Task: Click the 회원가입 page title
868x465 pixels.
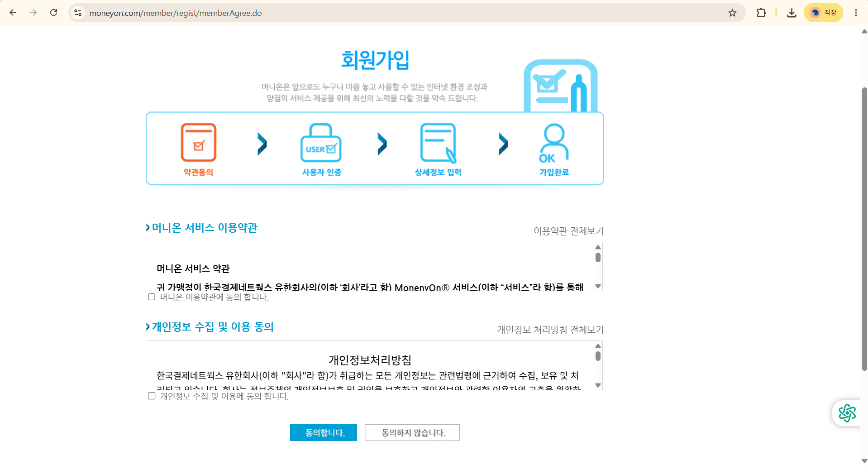Action: tap(375, 60)
